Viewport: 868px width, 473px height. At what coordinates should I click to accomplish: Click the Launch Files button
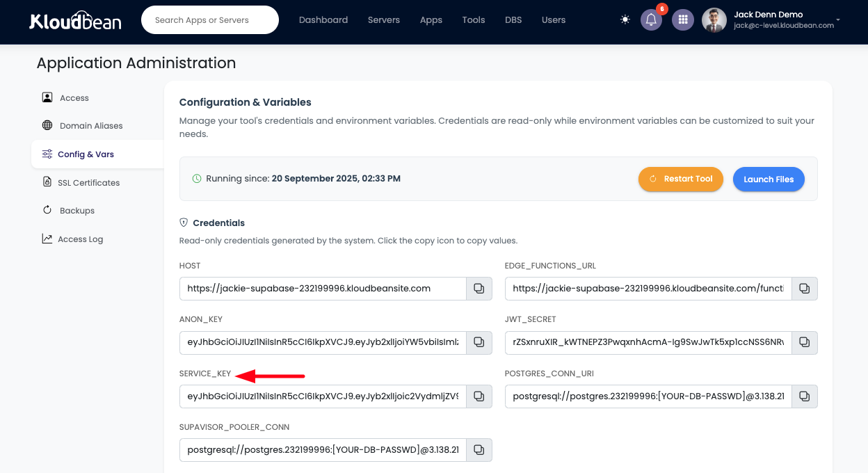click(x=769, y=179)
